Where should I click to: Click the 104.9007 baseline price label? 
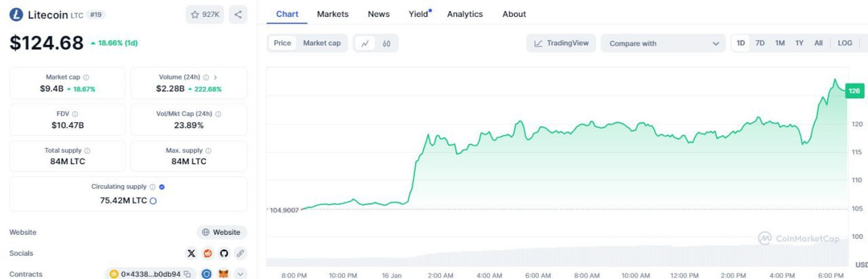(x=284, y=210)
